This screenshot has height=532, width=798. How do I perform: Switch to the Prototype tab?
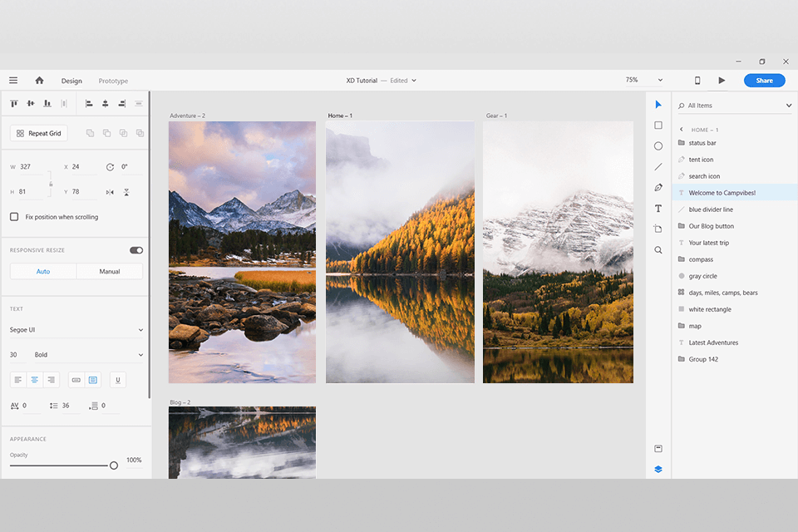point(114,81)
